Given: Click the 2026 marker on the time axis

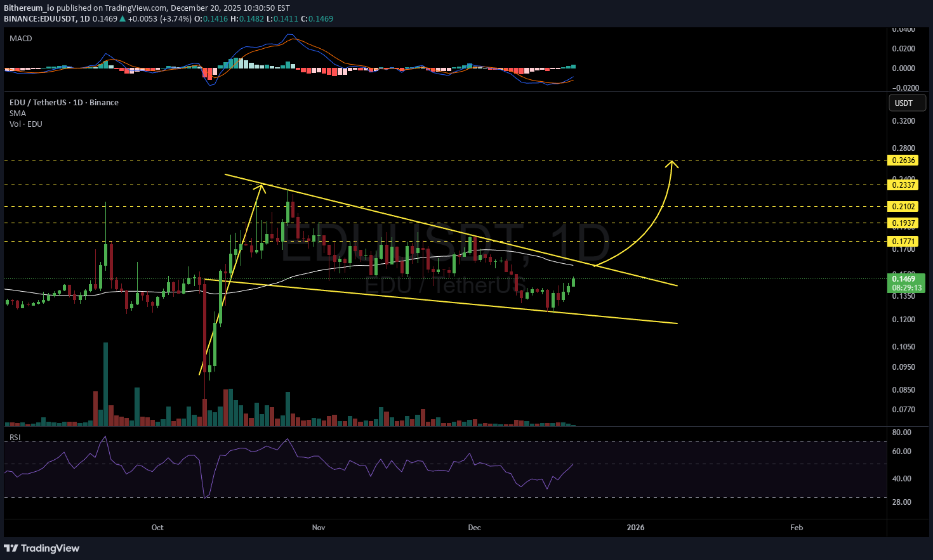Looking at the screenshot, I should click(x=635, y=528).
